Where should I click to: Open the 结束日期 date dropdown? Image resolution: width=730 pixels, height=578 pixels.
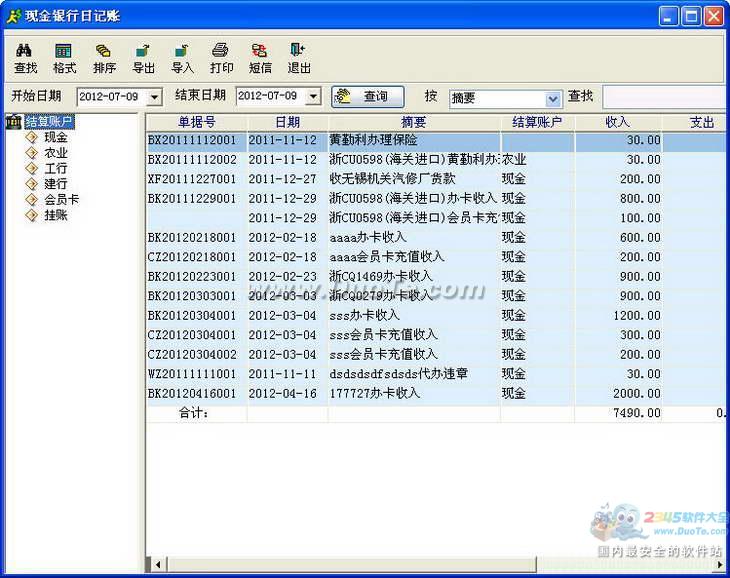313,97
